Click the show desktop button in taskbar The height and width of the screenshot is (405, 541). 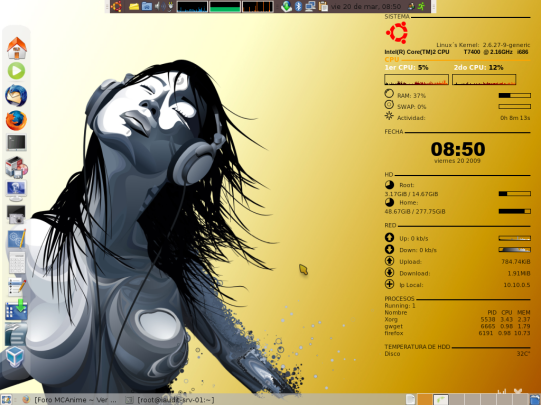point(6,400)
